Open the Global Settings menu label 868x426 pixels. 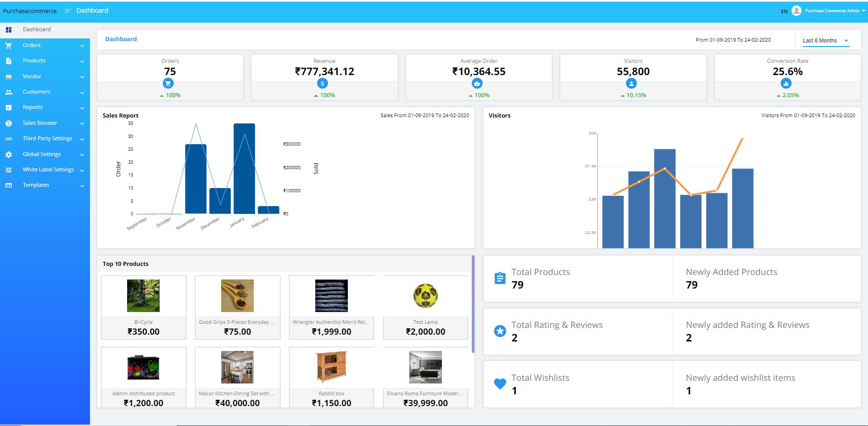tap(42, 154)
